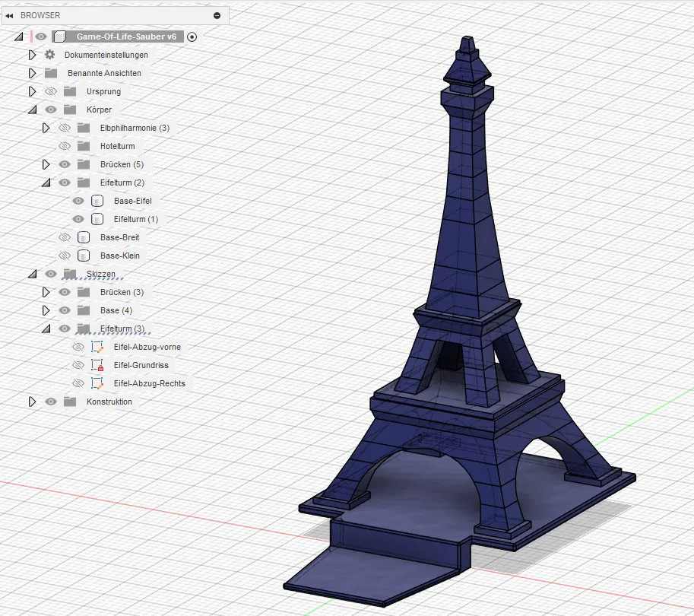This screenshot has height=616, width=694.
Task: Expand the Brücken (5) node
Action: click(x=46, y=164)
